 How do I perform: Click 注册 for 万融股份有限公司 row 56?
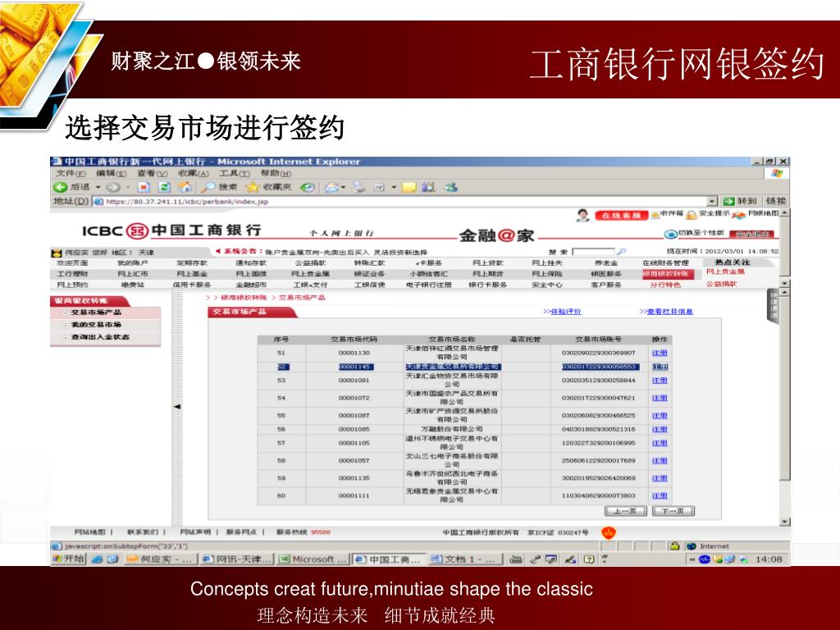(660, 429)
